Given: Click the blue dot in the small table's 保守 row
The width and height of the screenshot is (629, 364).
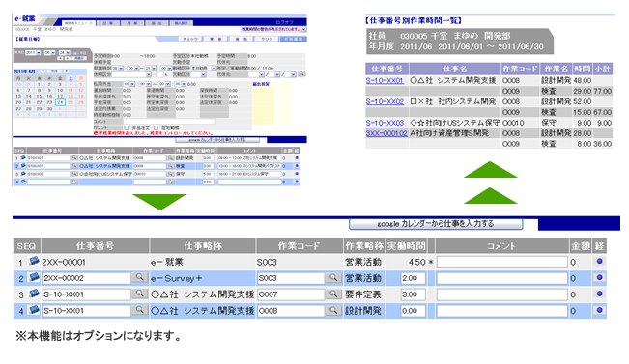Looking at the screenshot, I should click(x=297, y=174).
